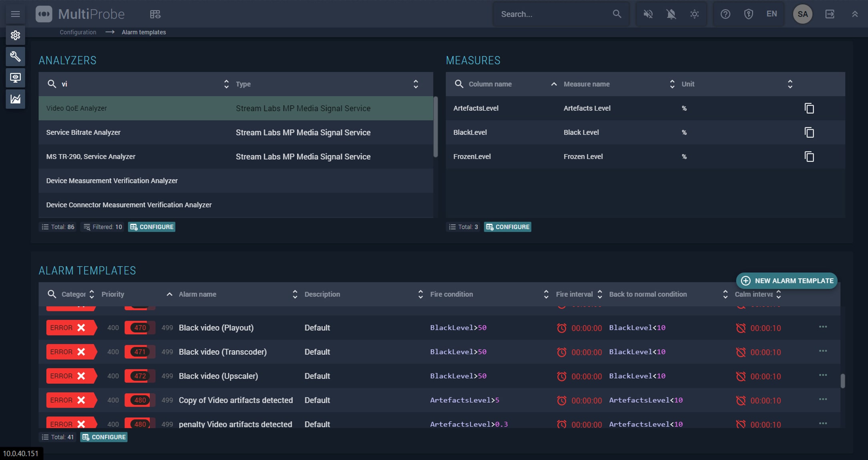Click the search magnifier in top bar

(x=617, y=14)
